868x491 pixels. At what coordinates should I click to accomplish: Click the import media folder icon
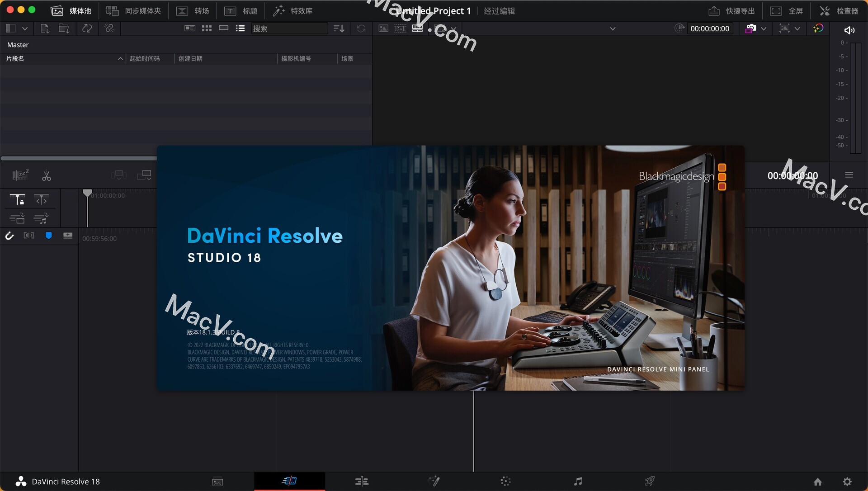[x=64, y=28]
